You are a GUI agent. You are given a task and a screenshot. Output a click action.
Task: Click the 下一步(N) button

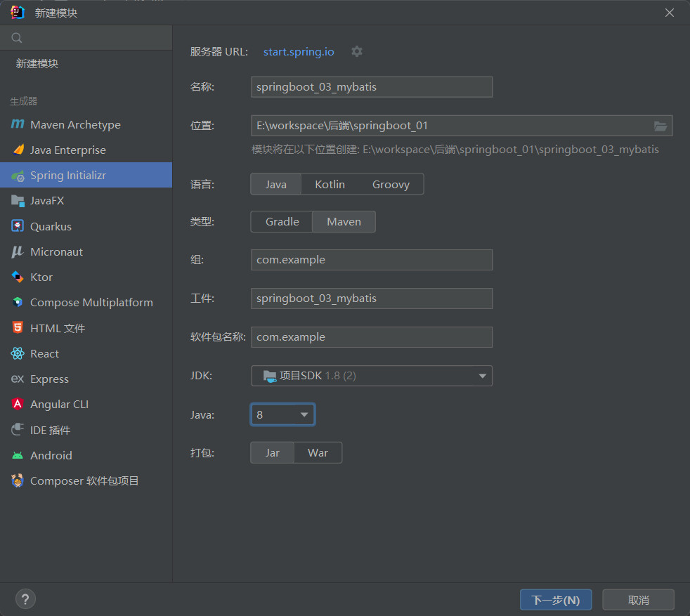point(556,600)
